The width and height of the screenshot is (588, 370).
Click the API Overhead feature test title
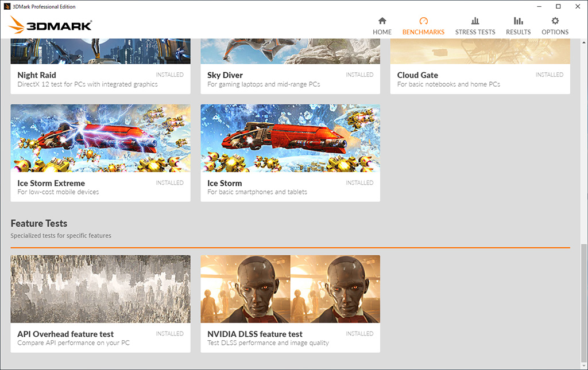[65, 334]
